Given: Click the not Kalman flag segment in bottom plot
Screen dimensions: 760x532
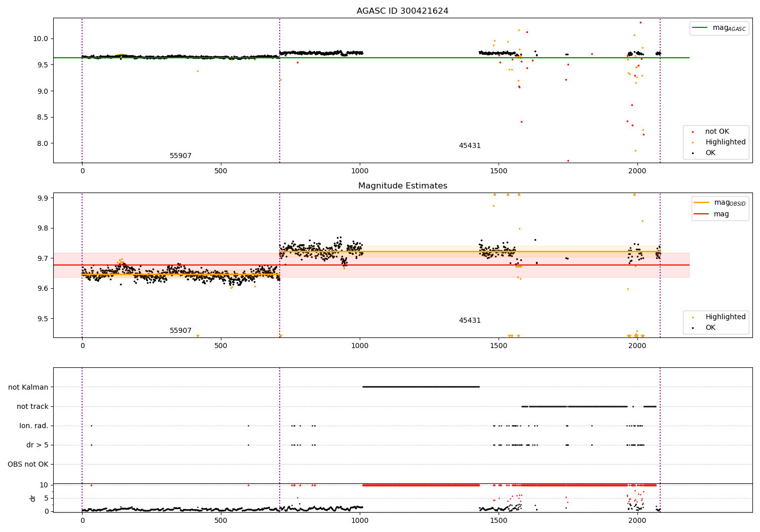Looking at the screenshot, I should tap(421, 387).
